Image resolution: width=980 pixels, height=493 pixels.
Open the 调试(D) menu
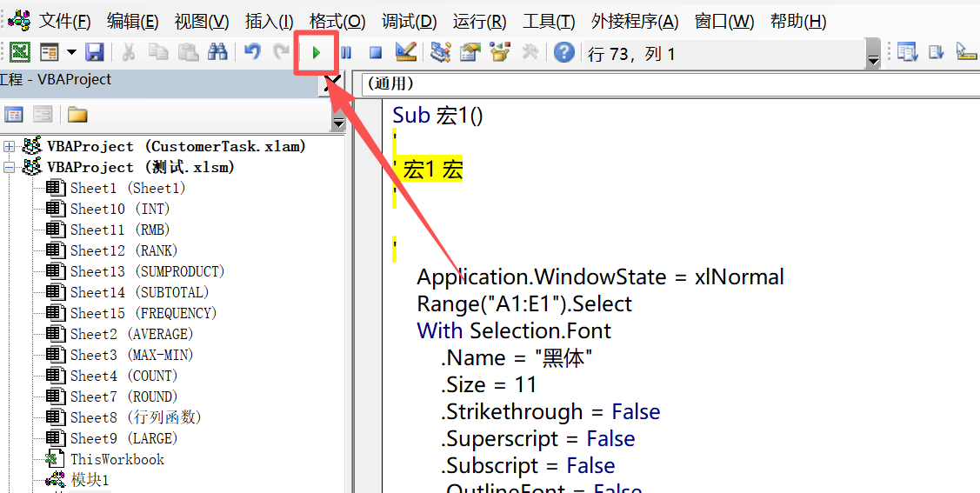click(x=409, y=22)
